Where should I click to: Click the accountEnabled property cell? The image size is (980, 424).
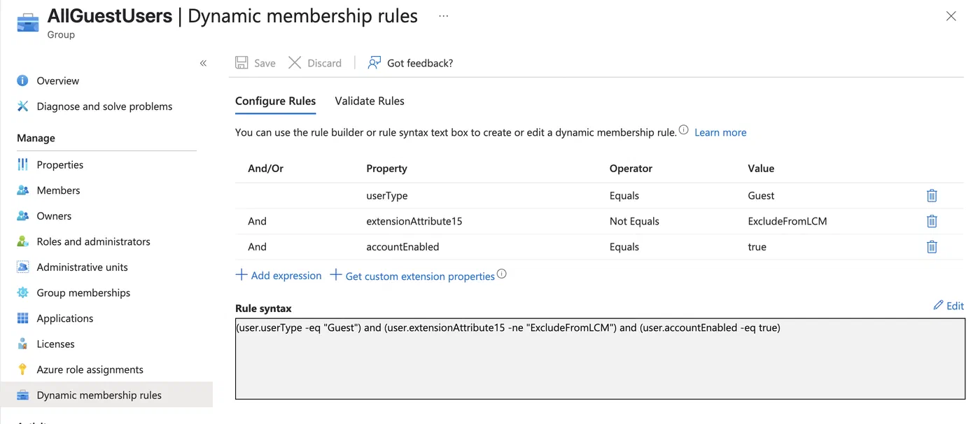point(402,247)
